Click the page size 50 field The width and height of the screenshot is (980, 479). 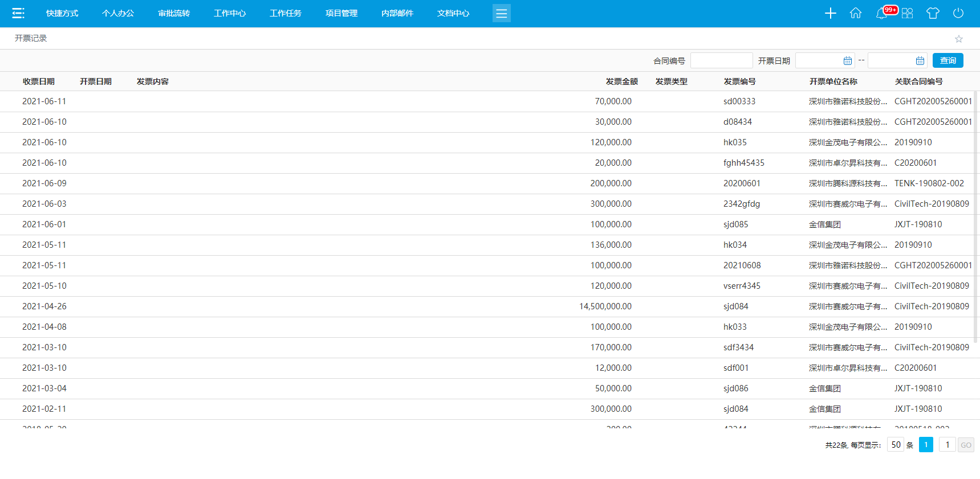click(896, 445)
